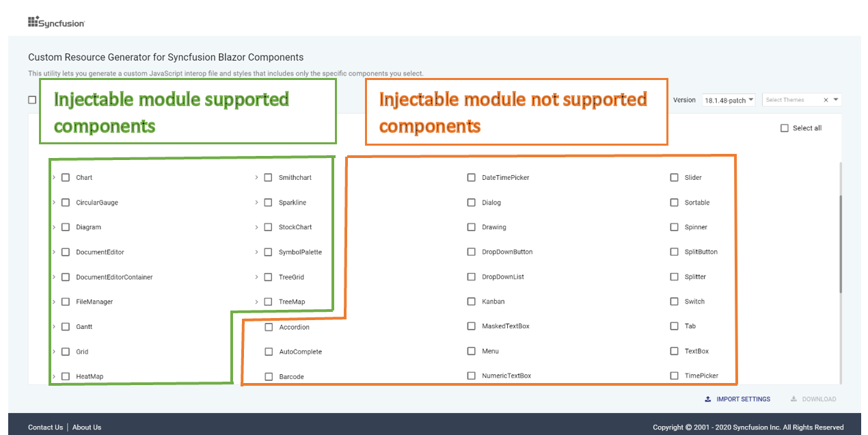868x435 pixels.
Task: Open the Version 18.1.48-patch dropdown
Action: click(729, 100)
